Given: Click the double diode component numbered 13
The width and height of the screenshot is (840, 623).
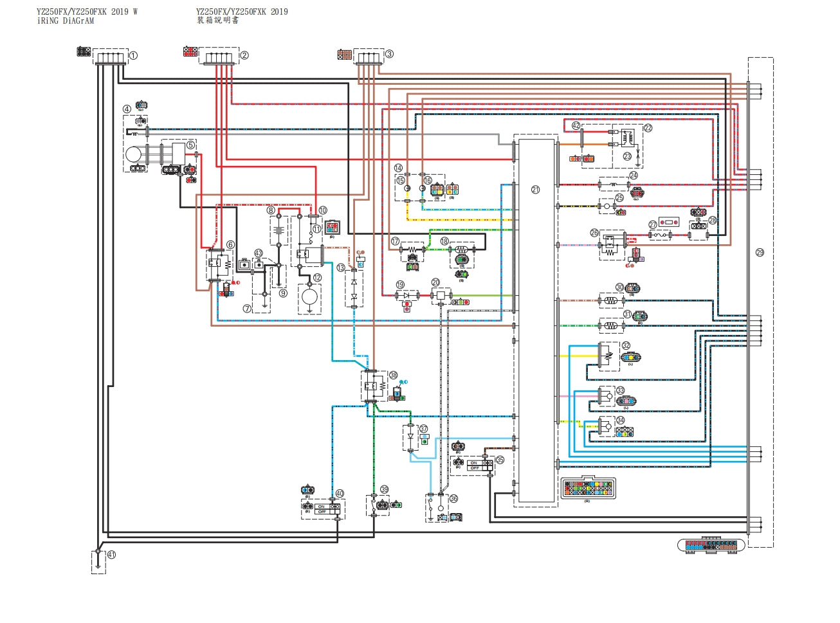Looking at the screenshot, I should point(353,289).
